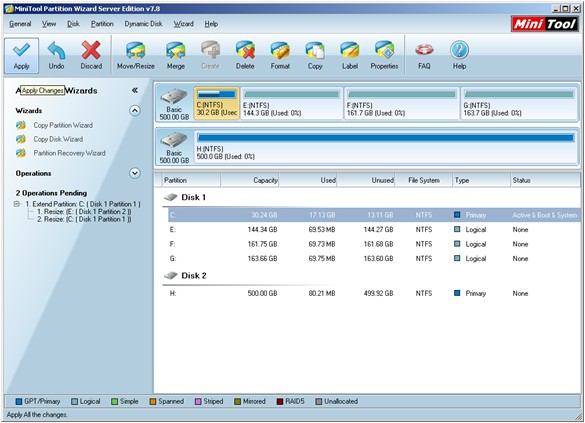
Task: Click the Disk 1 drive icon in list
Action: [171, 197]
